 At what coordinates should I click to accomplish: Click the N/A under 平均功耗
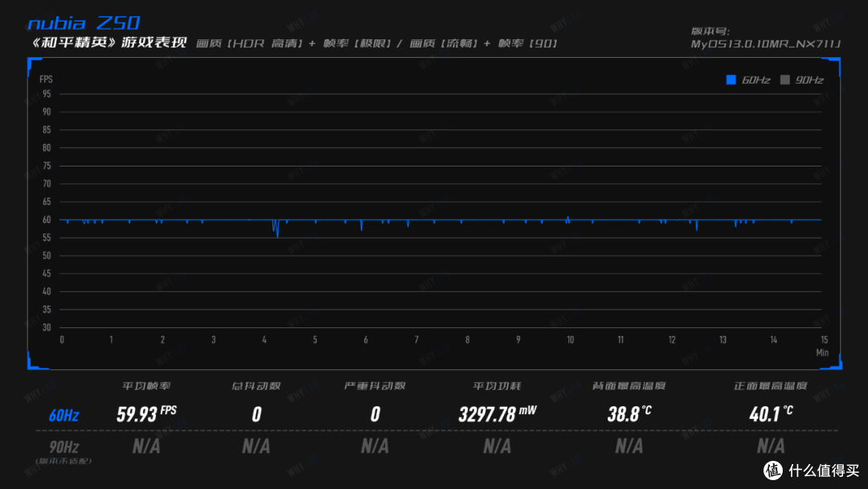(x=497, y=446)
